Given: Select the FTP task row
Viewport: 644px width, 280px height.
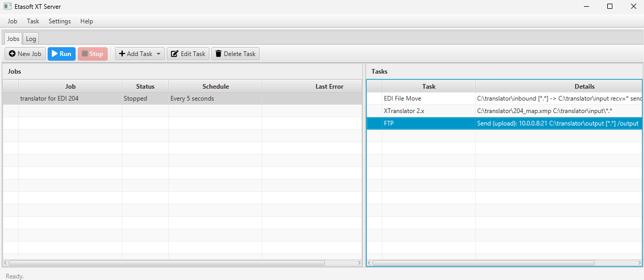Looking at the screenshot, I should [504, 123].
